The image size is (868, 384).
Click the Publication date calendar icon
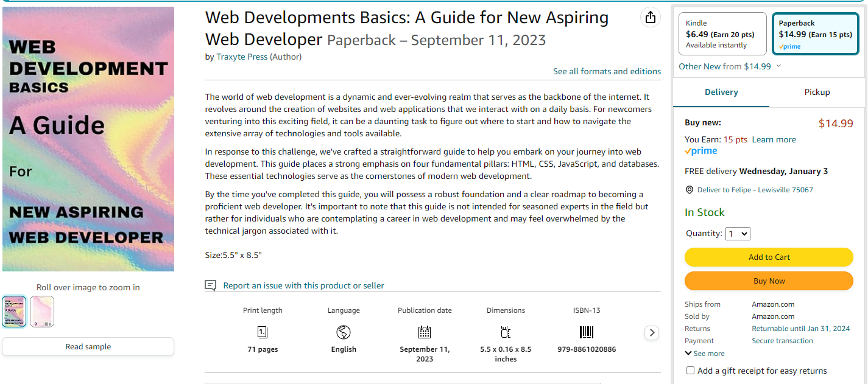point(425,332)
